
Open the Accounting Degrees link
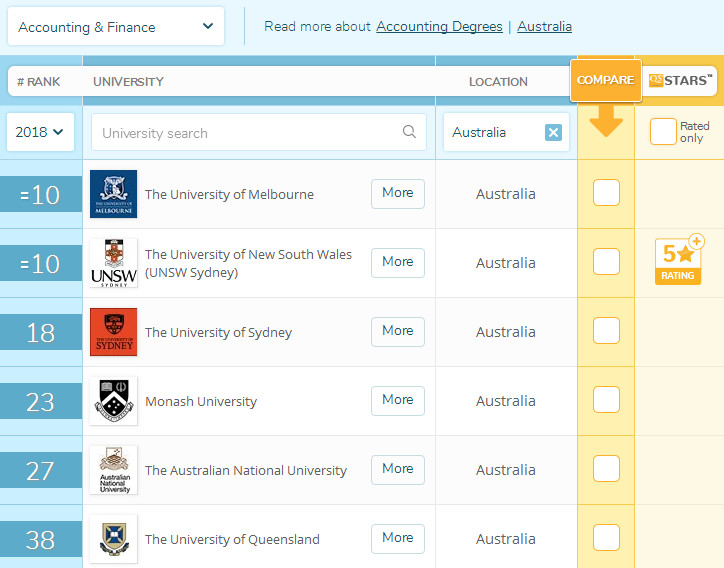click(439, 26)
